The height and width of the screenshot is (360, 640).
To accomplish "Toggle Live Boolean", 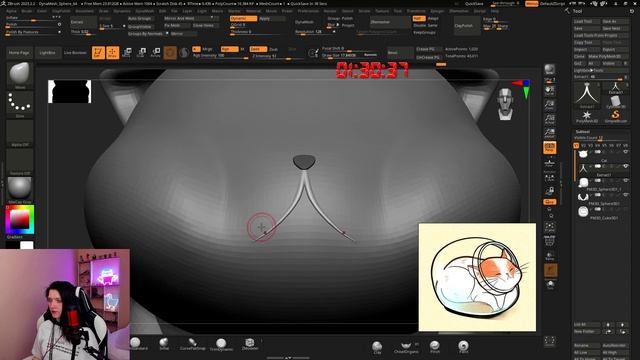I will click(x=75, y=53).
